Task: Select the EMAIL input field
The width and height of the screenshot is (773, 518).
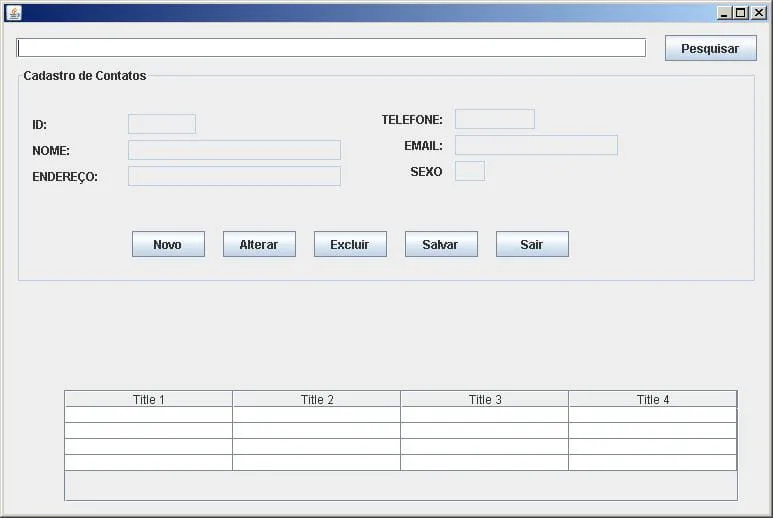Action: [536, 145]
